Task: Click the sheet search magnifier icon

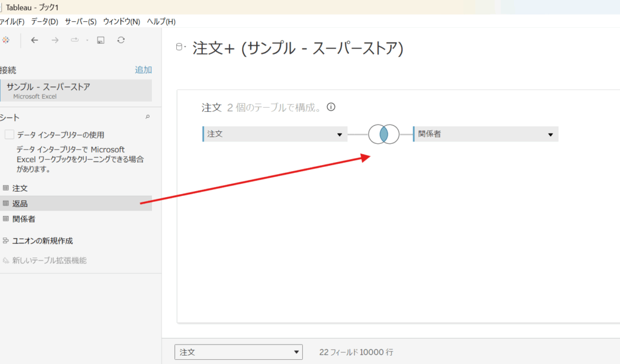Action: (147, 117)
